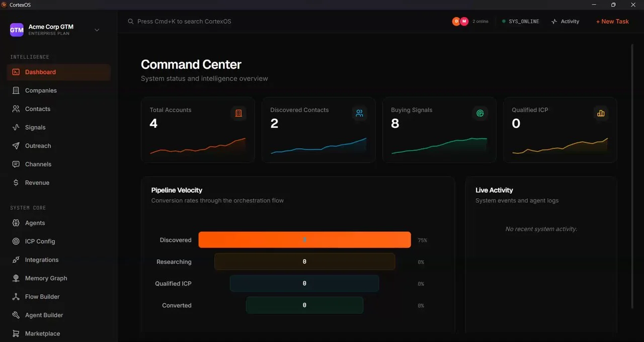The width and height of the screenshot is (644, 342).
Task: Click the No recent system activity message
Action: pyautogui.click(x=541, y=229)
